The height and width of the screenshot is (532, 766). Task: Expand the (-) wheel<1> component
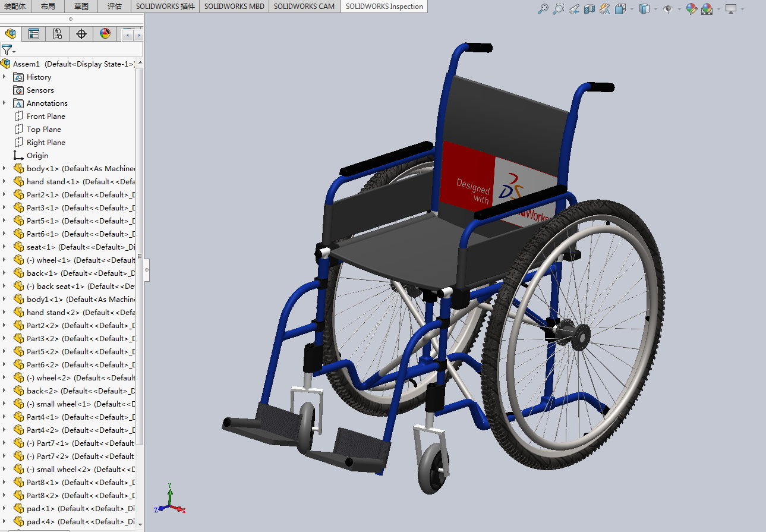click(x=4, y=260)
